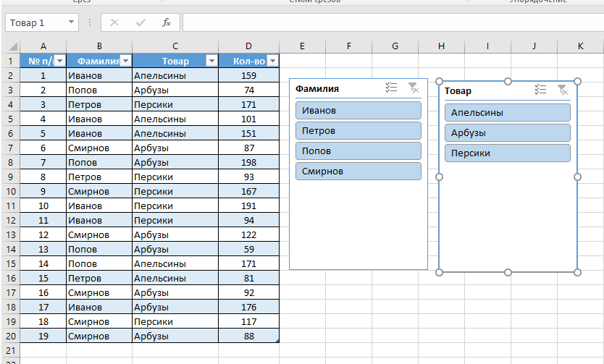Select row 1 header
Screen dimensions: 604x364
pyautogui.click(x=10, y=61)
